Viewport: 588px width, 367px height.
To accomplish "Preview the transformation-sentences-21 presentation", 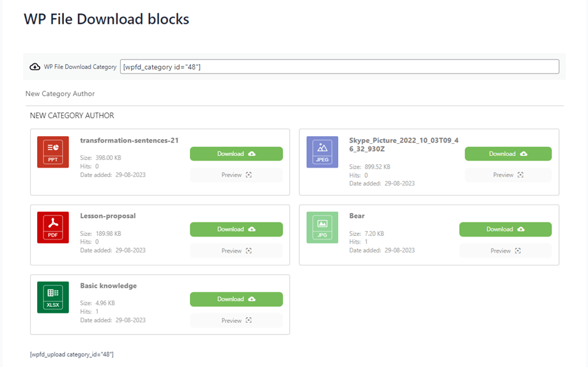I will click(x=236, y=175).
